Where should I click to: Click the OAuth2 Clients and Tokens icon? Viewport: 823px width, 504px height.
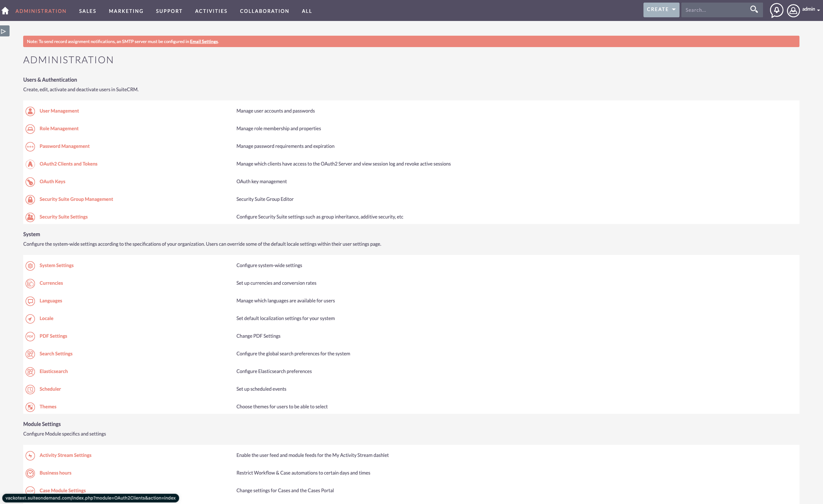pos(30,164)
